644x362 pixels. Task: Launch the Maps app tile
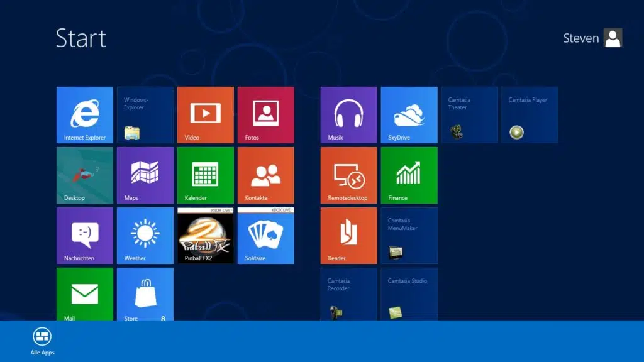click(145, 175)
